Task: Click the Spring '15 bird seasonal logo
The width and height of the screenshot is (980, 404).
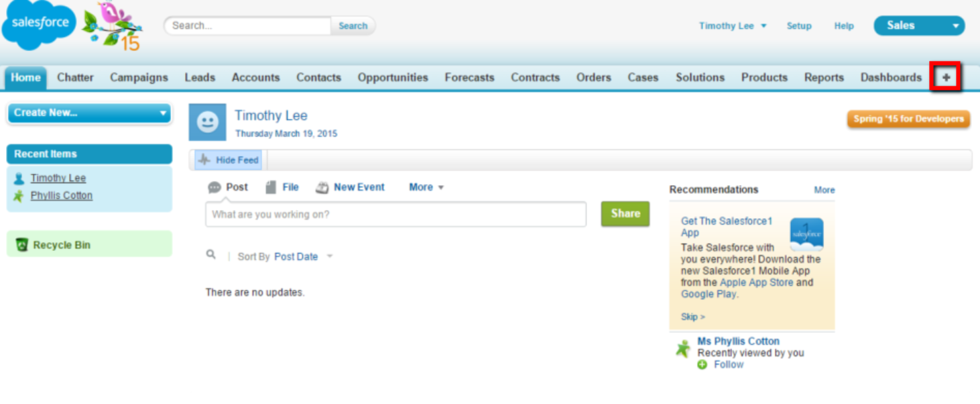Action: pos(114,26)
